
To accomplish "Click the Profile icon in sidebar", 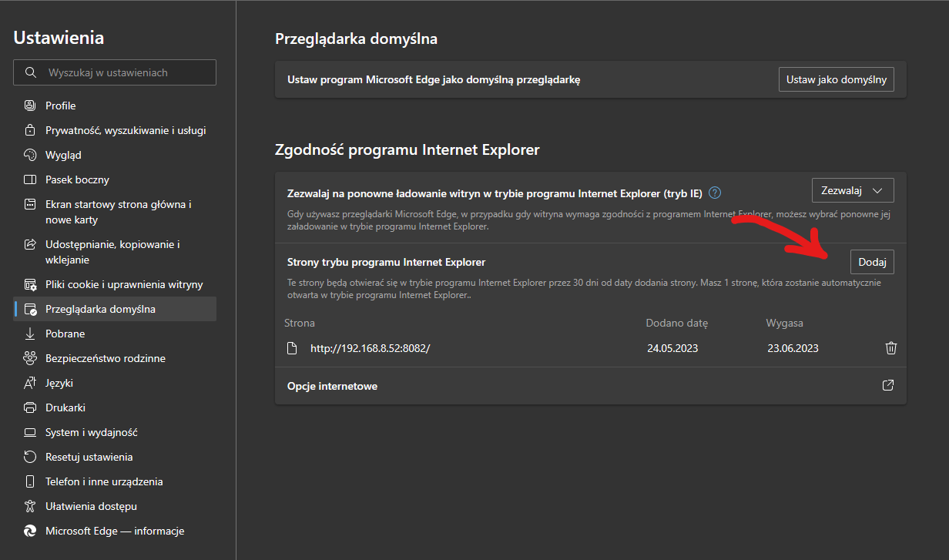I will 30,106.
